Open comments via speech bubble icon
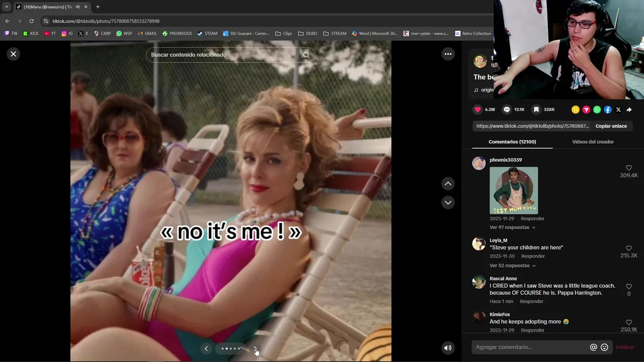This screenshot has width=644, height=362. coord(507,109)
